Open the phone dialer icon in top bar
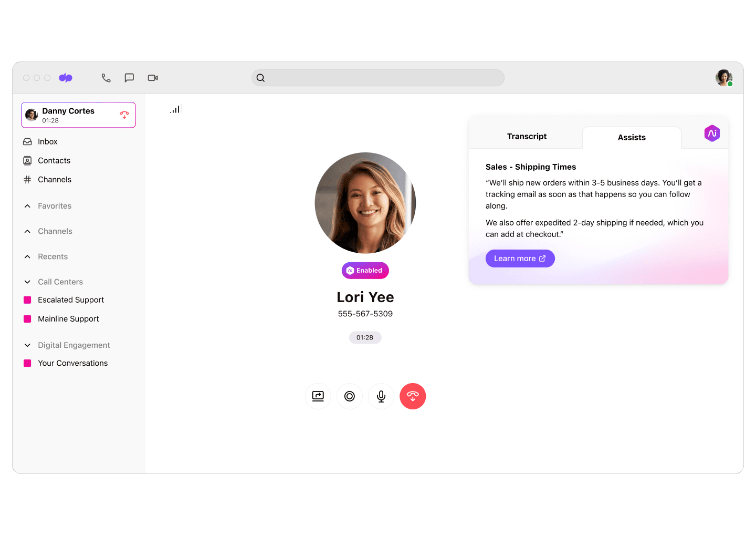 [x=106, y=78]
